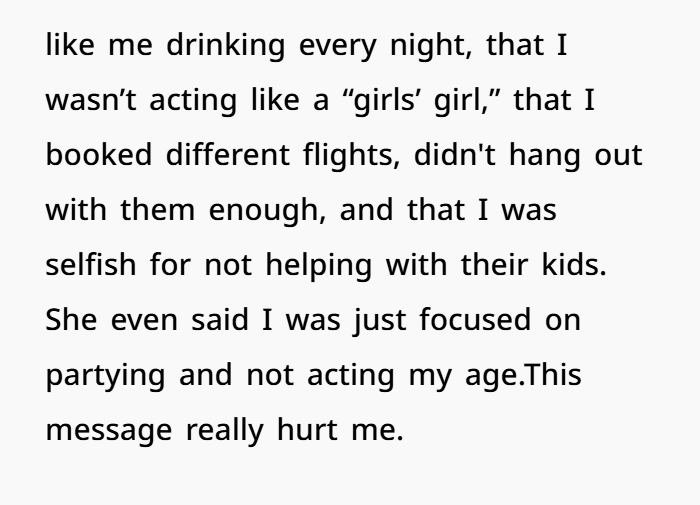Click the word "message" in last line
The width and height of the screenshot is (700, 505).
coord(109,431)
